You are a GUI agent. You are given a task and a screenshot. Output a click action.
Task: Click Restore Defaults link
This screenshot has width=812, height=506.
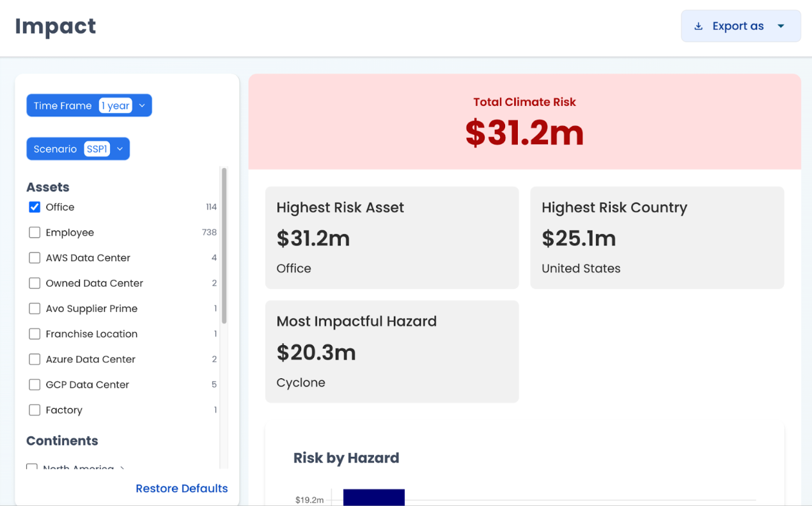[x=182, y=488]
